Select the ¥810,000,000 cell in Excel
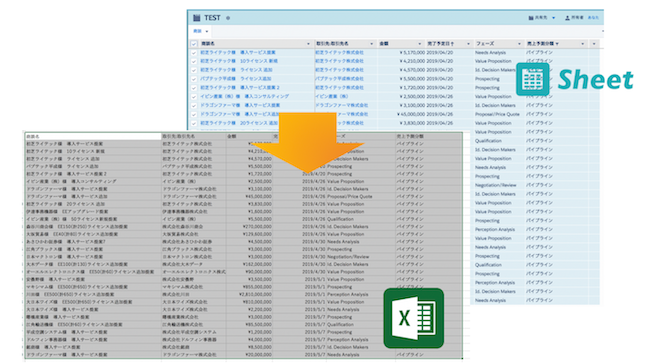The width and height of the screenshot is (652, 364). point(249,302)
